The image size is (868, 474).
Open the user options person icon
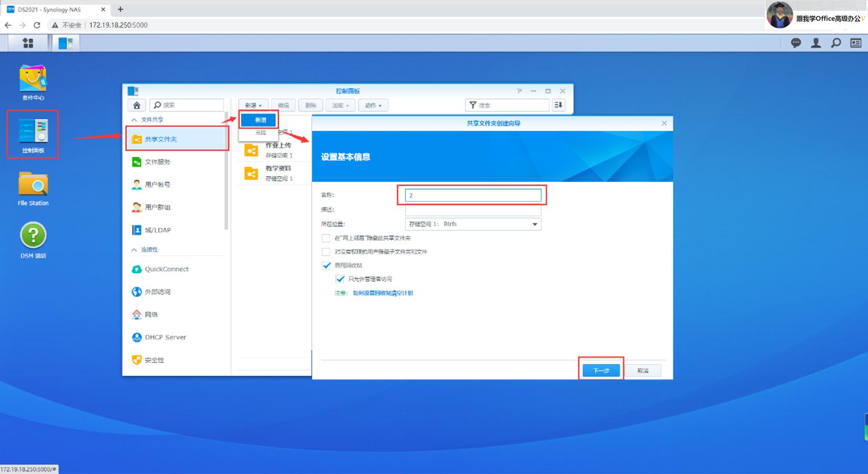(x=816, y=43)
